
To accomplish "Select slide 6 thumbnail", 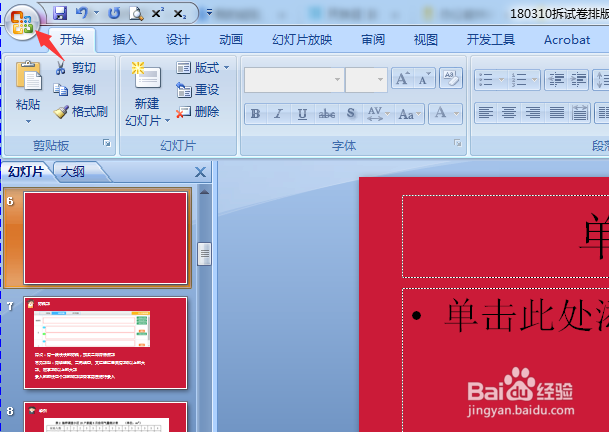I will tap(105, 238).
